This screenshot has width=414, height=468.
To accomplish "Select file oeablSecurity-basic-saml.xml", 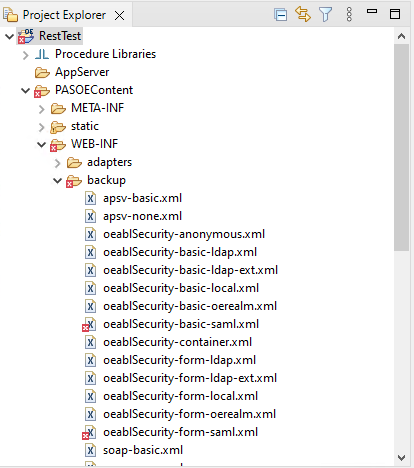I will 181,324.
